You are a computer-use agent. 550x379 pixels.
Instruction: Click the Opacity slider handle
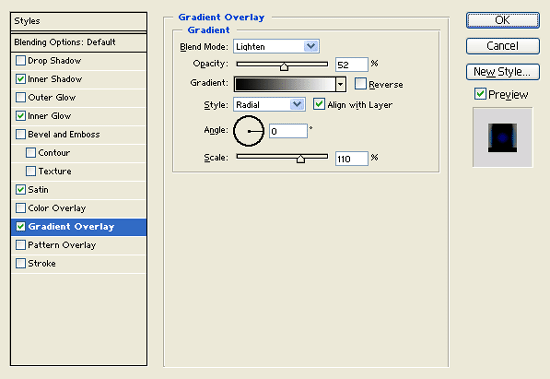click(x=284, y=67)
